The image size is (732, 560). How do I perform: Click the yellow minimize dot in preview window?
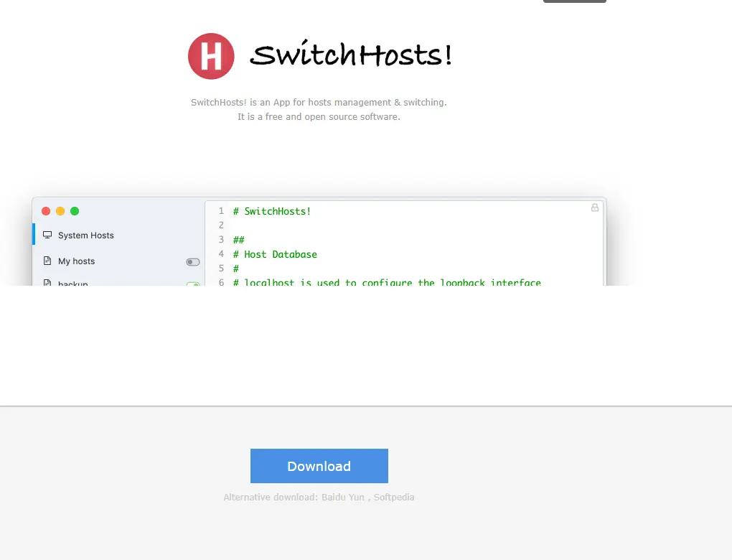pyautogui.click(x=60, y=211)
